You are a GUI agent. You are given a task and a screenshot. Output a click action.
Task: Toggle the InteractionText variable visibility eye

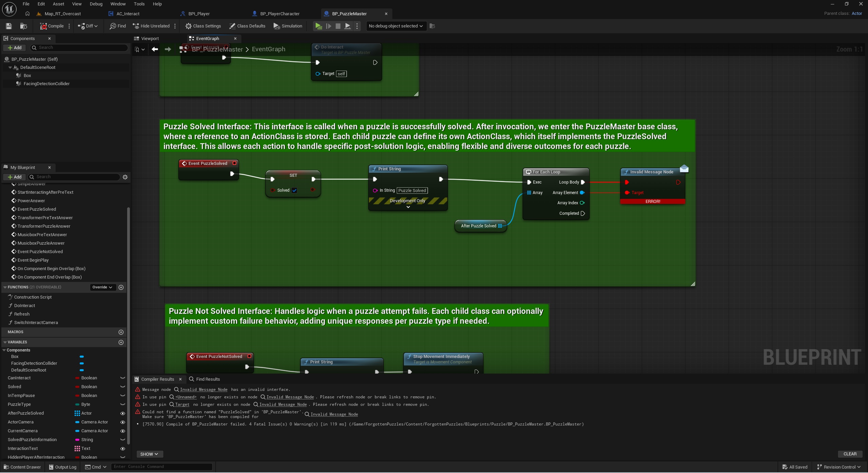[x=123, y=449]
